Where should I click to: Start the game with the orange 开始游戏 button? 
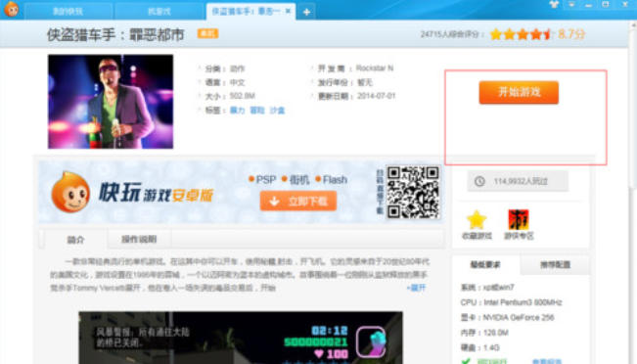click(519, 92)
